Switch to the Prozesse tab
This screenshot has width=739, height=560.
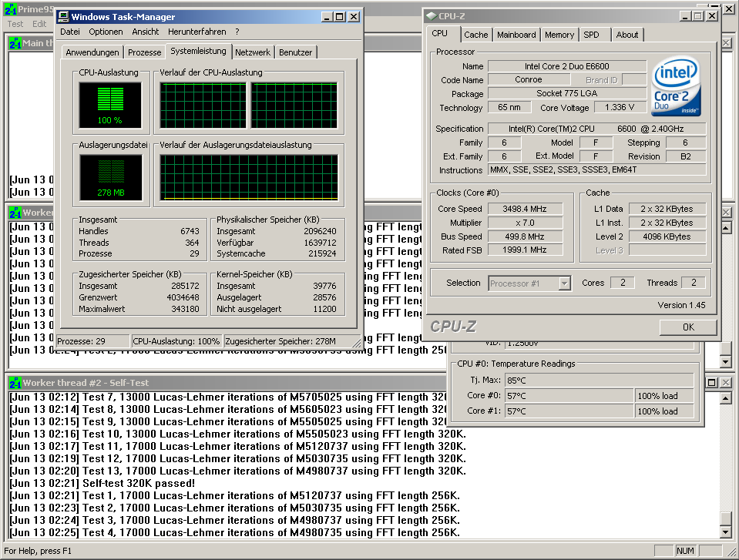[144, 52]
